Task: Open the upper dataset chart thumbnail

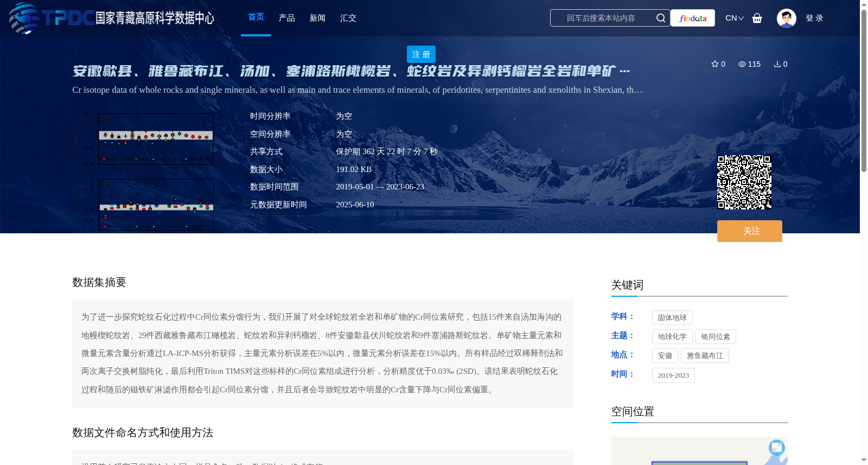Action: [143, 139]
